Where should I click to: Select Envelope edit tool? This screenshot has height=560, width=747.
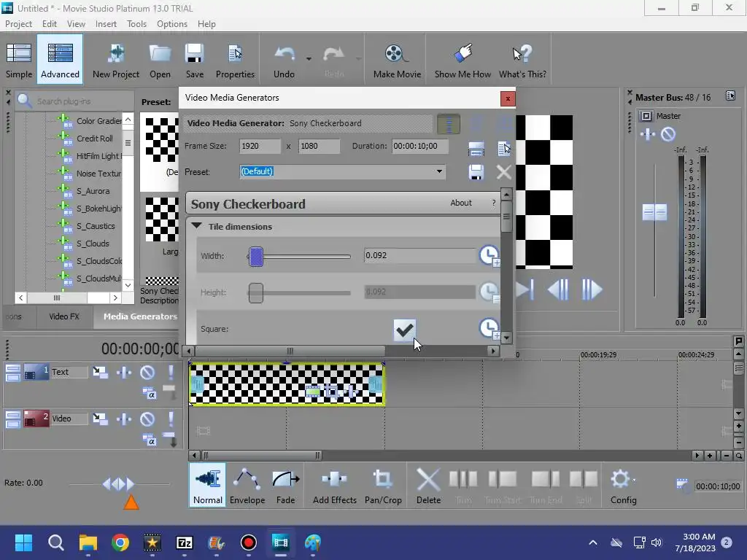click(247, 485)
